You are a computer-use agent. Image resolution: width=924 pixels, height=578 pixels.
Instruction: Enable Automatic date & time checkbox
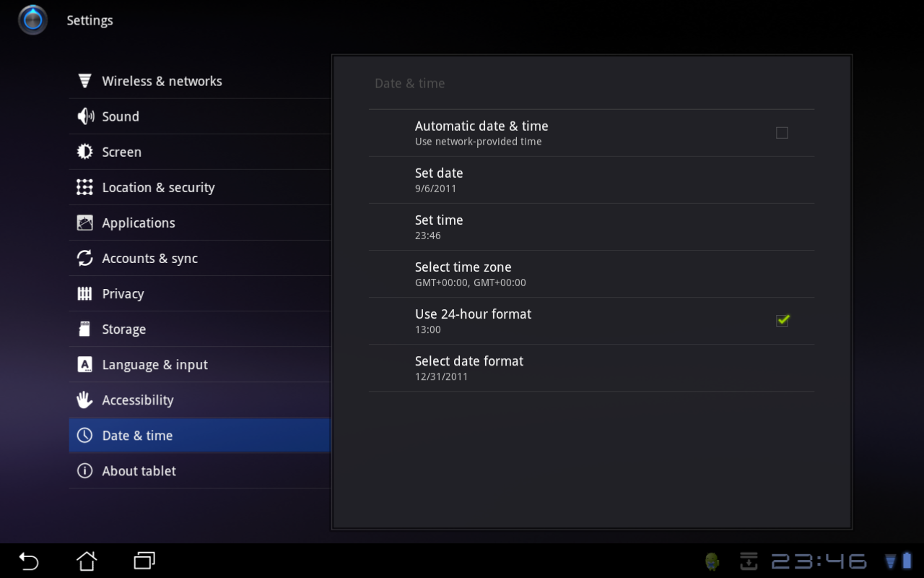pyautogui.click(x=782, y=133)
